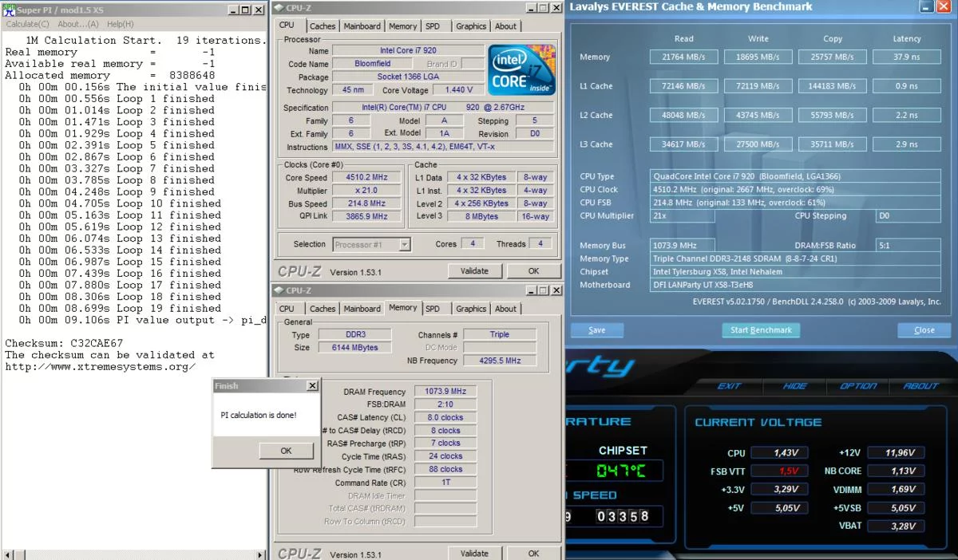Switch to SPD tab in upper CPU-Z

432,26
